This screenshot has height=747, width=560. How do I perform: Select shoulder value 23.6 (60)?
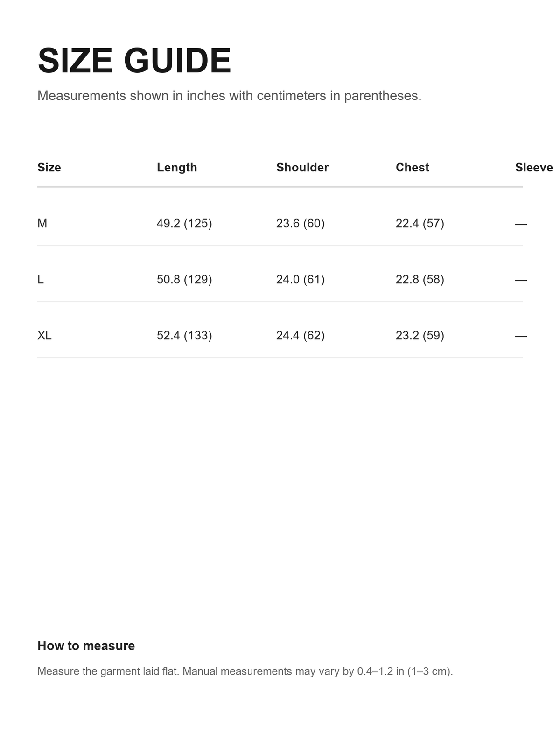pyautogui.click(x=301, y=223)
